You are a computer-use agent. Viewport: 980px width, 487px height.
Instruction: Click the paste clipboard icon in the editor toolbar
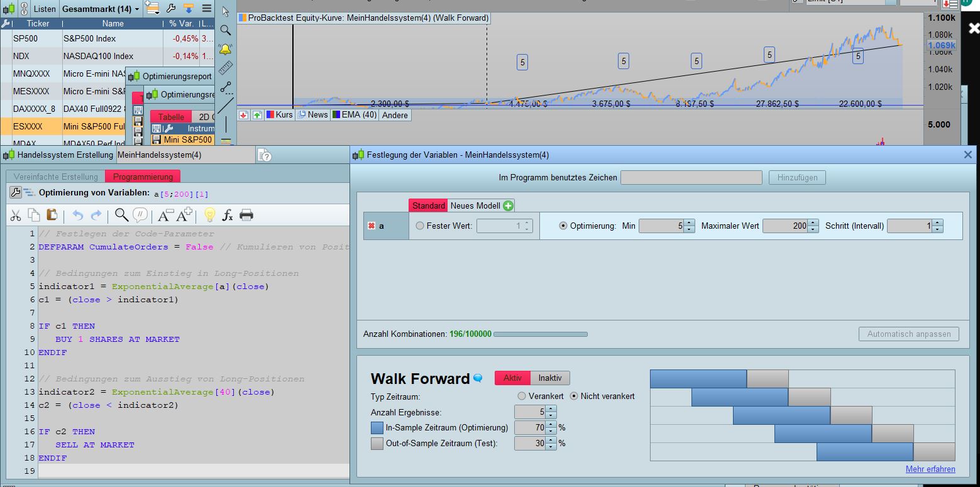(52, 216)
